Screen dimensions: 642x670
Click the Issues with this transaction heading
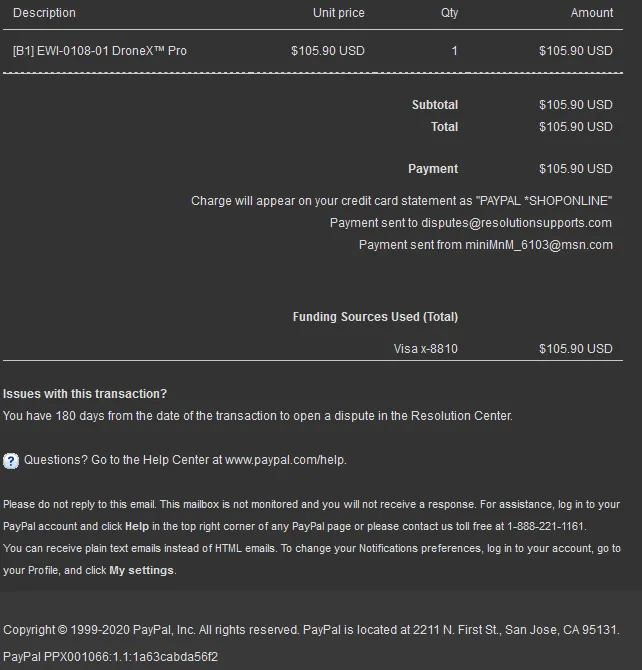(x=85, y=394)
